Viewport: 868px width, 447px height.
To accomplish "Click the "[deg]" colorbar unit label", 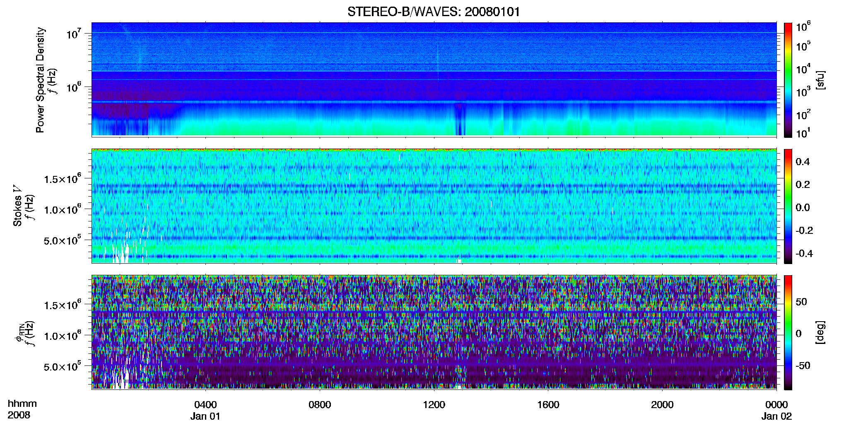I will 820,332.
